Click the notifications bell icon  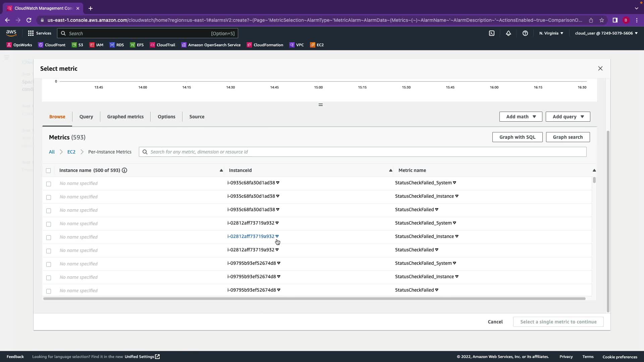click(508, 33)
